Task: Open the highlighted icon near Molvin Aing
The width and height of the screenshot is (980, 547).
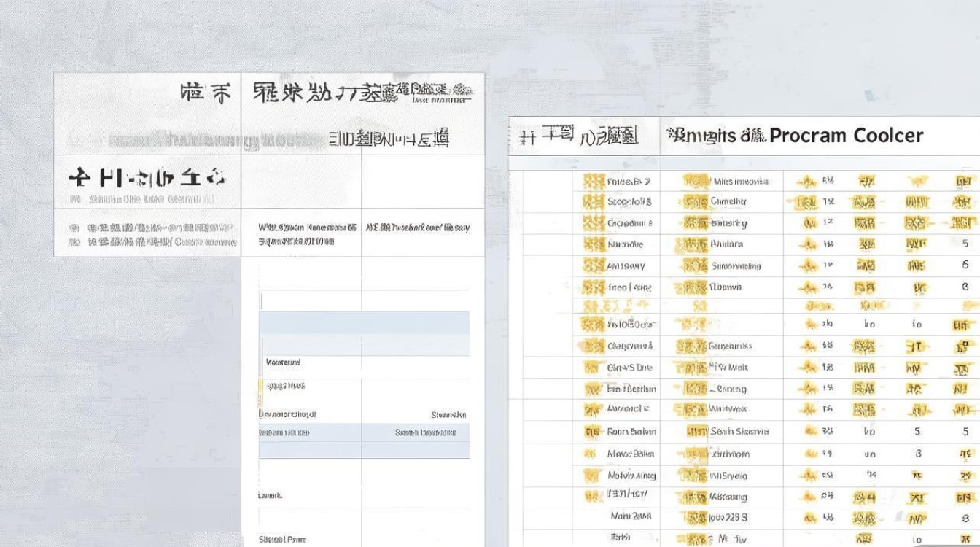Action: point(589,475)
